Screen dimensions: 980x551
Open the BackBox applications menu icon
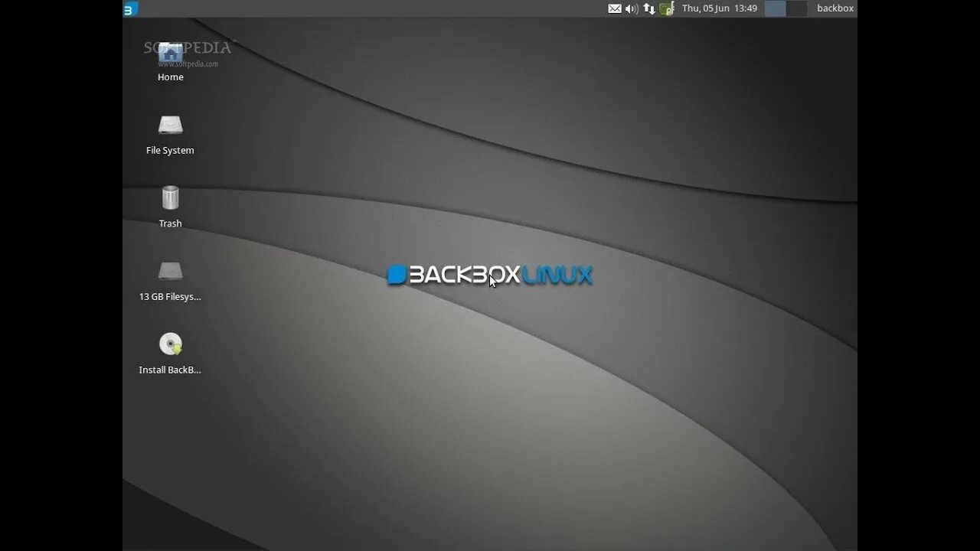coord(130,8)
